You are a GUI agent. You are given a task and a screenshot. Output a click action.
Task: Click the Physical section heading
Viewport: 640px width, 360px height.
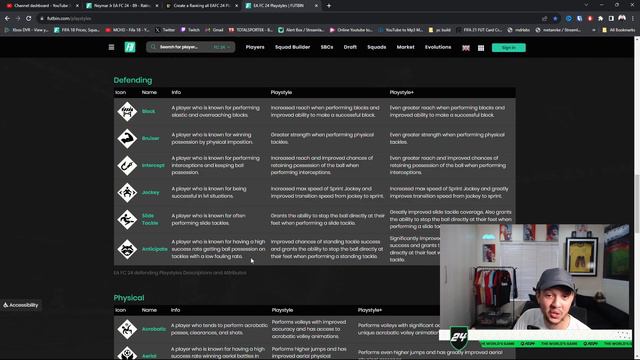pos(129,298)
